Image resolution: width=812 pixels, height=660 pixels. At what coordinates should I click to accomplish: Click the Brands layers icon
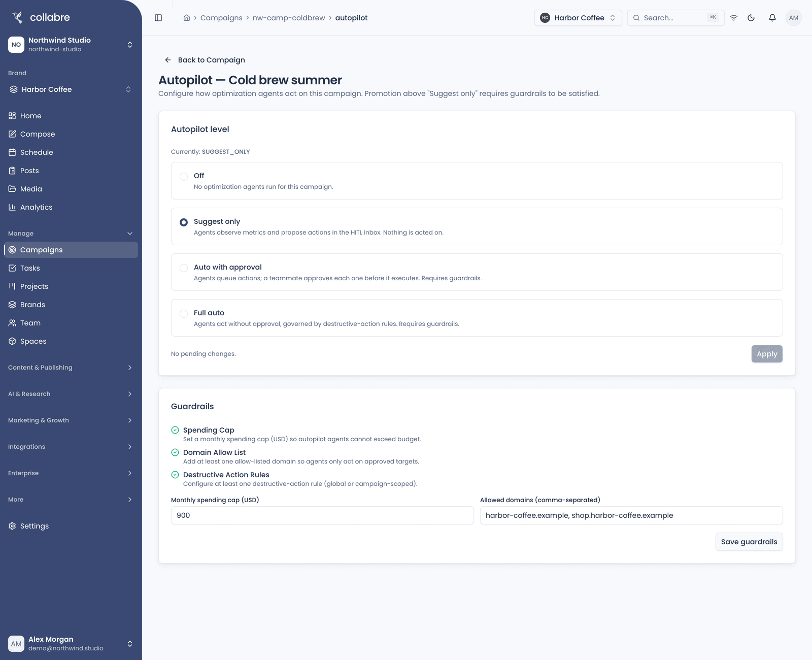click(12, 305)
